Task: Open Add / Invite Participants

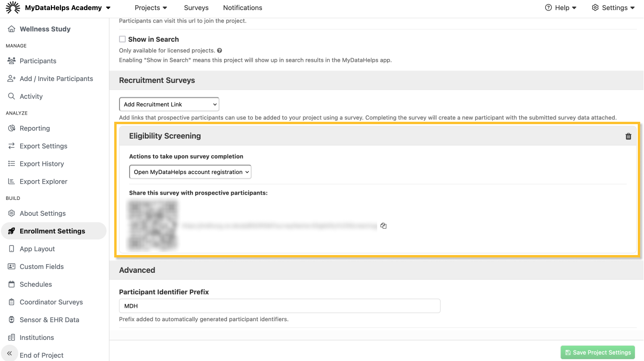Action: (x=56, y=79)
